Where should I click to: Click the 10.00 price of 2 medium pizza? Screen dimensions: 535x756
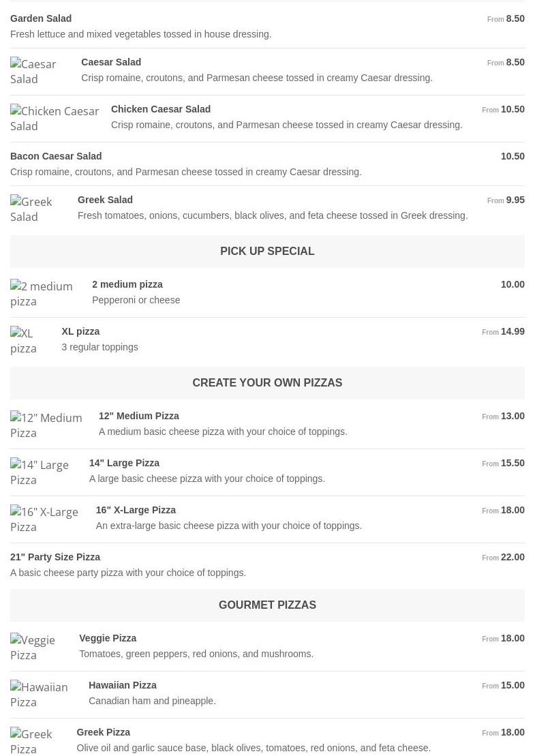(x=513, y=284)
